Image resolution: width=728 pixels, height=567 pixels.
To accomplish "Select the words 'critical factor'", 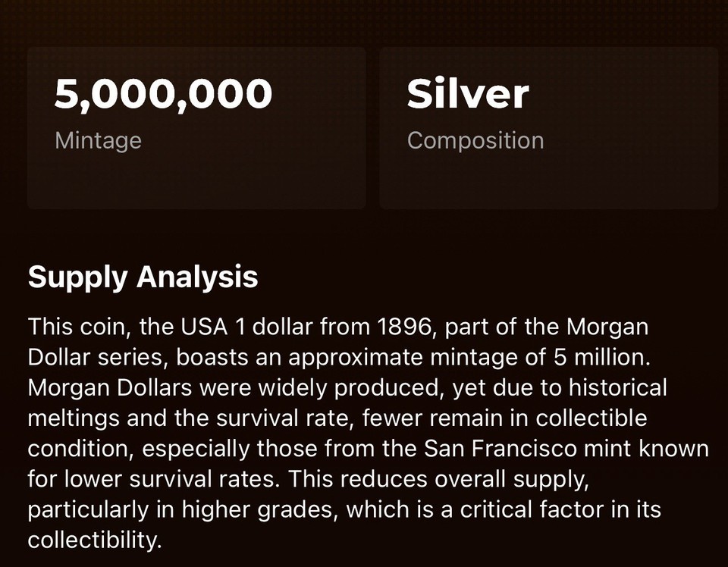I will tap(532, 509).
